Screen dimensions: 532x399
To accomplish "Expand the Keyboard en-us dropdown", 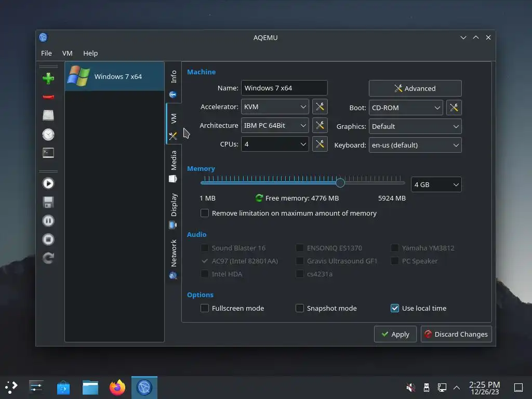I will coord(415,145).
